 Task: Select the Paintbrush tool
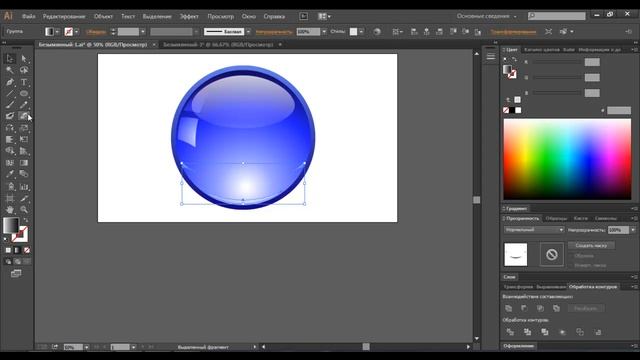click(10, 105)
